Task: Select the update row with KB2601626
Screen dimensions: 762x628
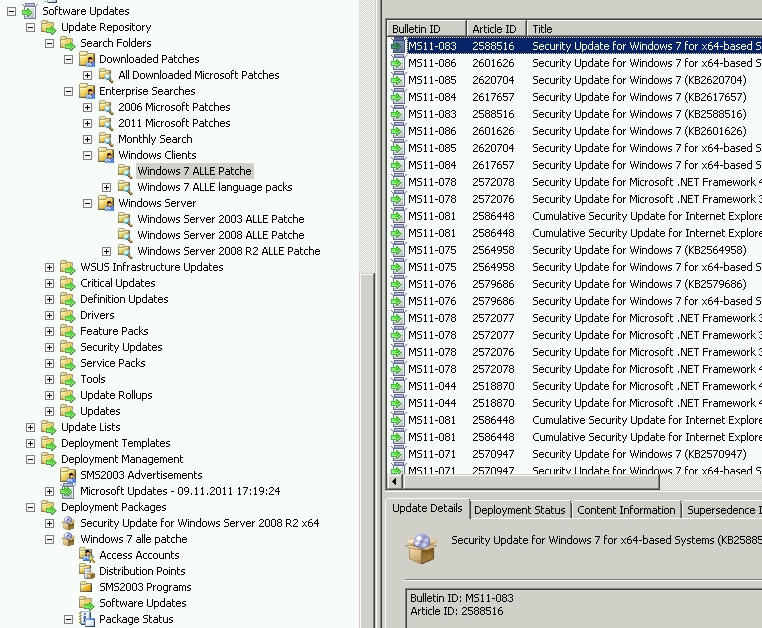Action: tap(574, 131)
